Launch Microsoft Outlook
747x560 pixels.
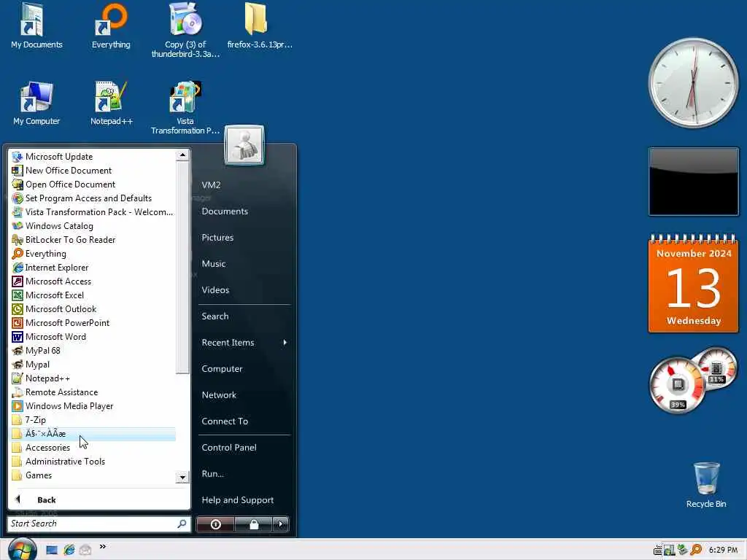(x=93, y=308)
